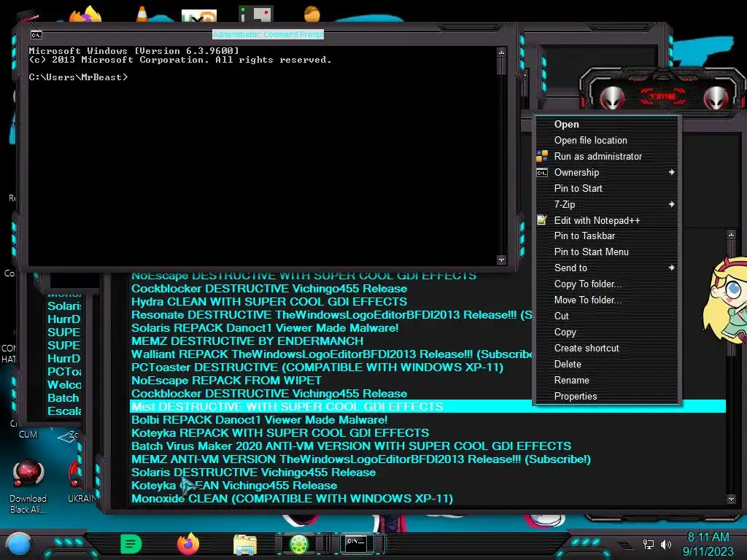Select Bolbi REPACK Danoct1 Viewer Made Malware!
747x560 pixels.
click(x=259, y=420)
